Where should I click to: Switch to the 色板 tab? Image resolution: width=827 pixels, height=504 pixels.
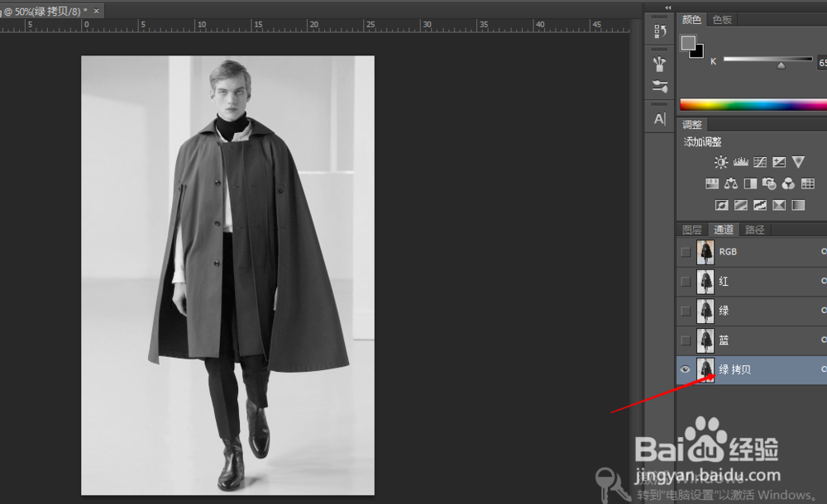(x=722, y=20)
